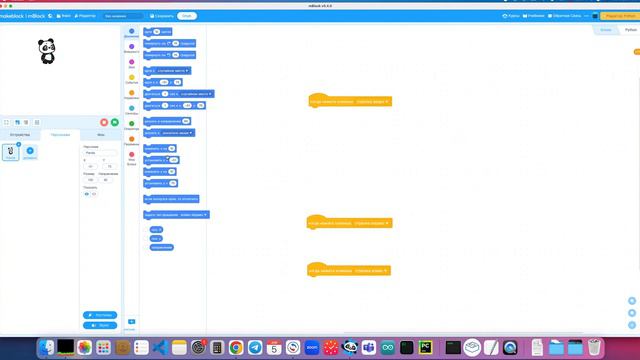This screenshot has height=360, width=640.
Task: Open the Edit menu in toolbar
Action: [85, 16]
